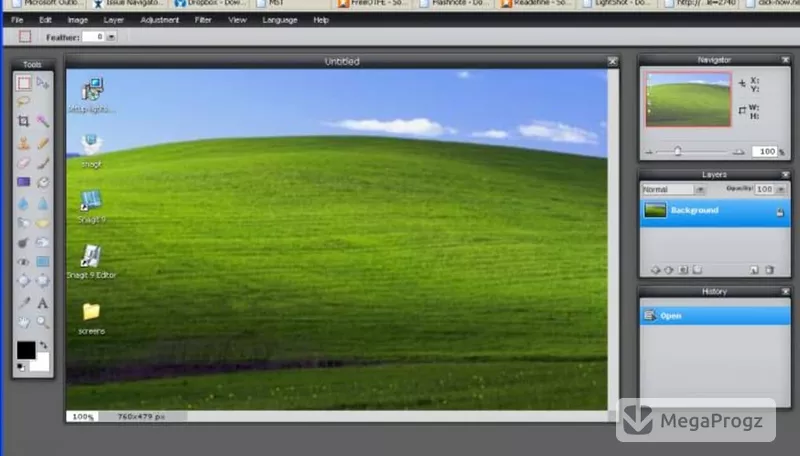Screen dimensions: 800x456
Task: Click the Delete Layer trash icon
Action: pyautogui.click(x=769, y=270)
